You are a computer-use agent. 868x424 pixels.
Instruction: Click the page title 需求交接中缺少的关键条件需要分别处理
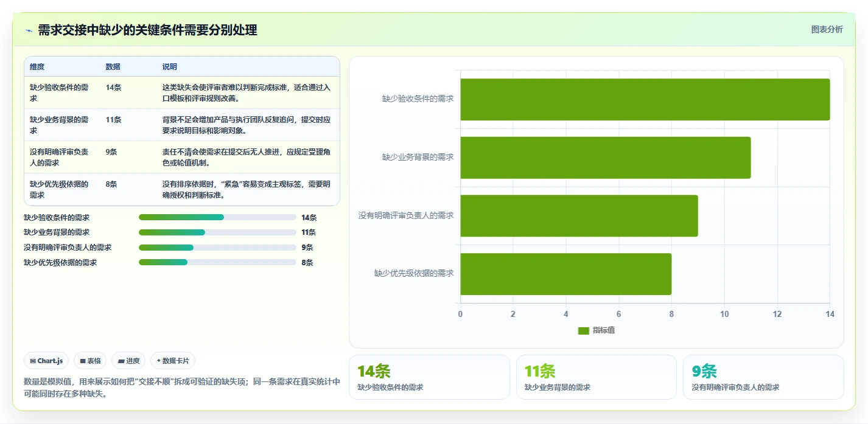pos(147,30)
